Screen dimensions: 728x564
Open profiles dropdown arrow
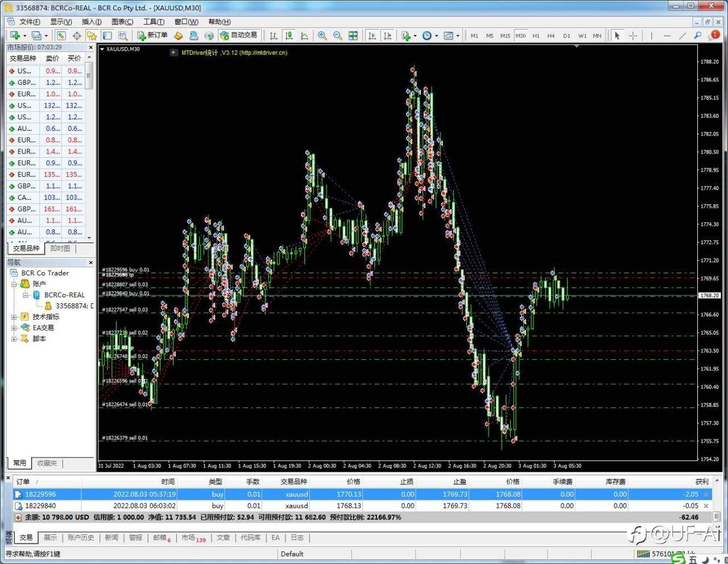coord(46,36)
